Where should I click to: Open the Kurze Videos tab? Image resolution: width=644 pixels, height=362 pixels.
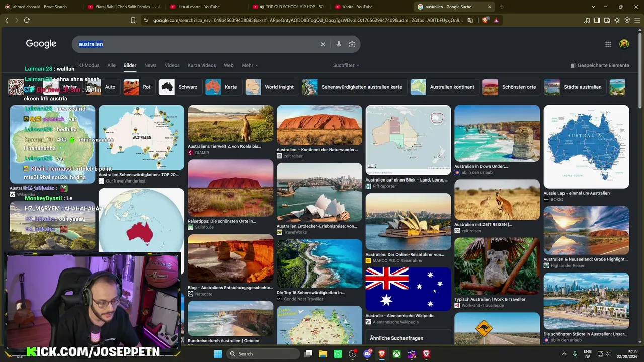(202, 65)
